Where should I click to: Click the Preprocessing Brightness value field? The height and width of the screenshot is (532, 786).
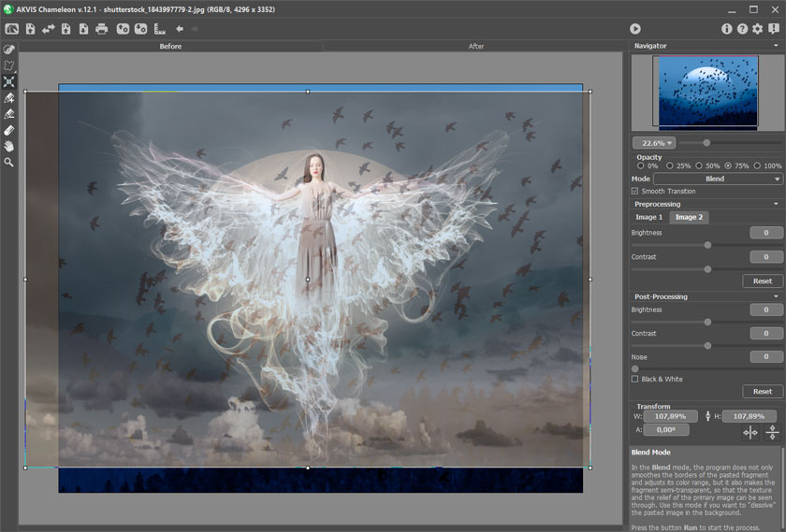766,233
